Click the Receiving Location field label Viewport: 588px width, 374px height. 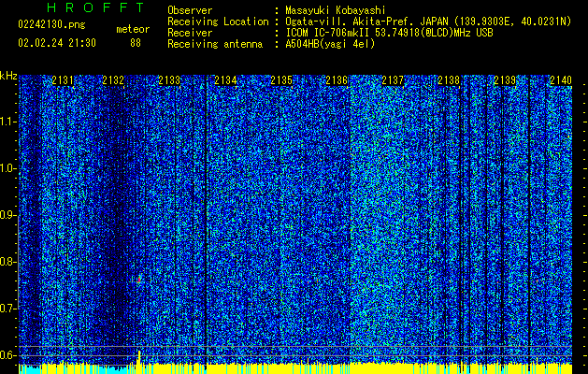[x=218, y=22]
